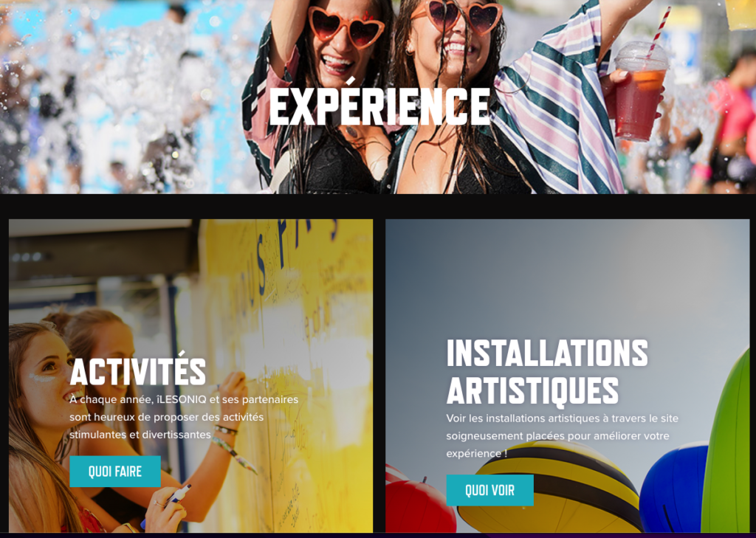Screen dimensions: 756x538
Task: Click the îLESONIQ activities description text
Action: pyautogui.click(x=184, y=417)
